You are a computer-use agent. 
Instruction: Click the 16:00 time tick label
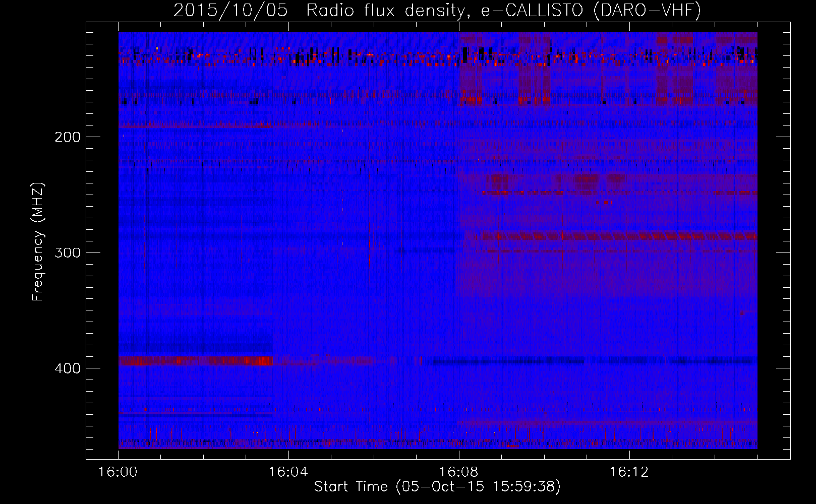(118, 472)
